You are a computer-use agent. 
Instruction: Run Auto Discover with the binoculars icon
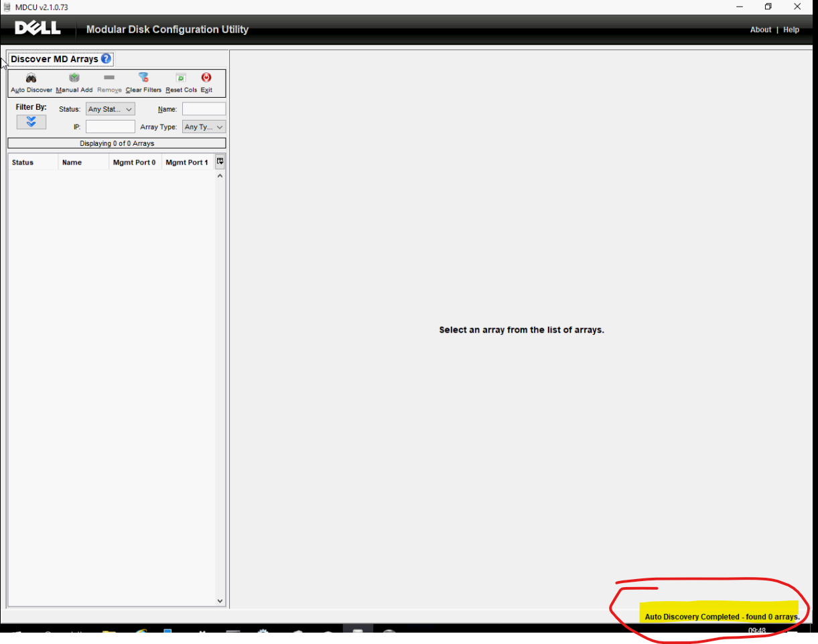click(31, 78)
